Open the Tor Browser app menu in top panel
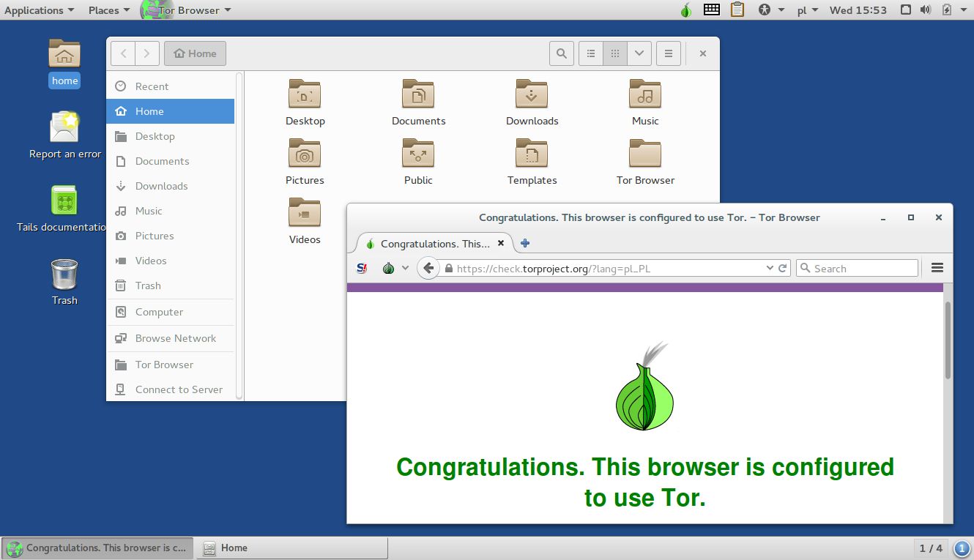Viewport: 974px width, 560px height. coord(185,10)
